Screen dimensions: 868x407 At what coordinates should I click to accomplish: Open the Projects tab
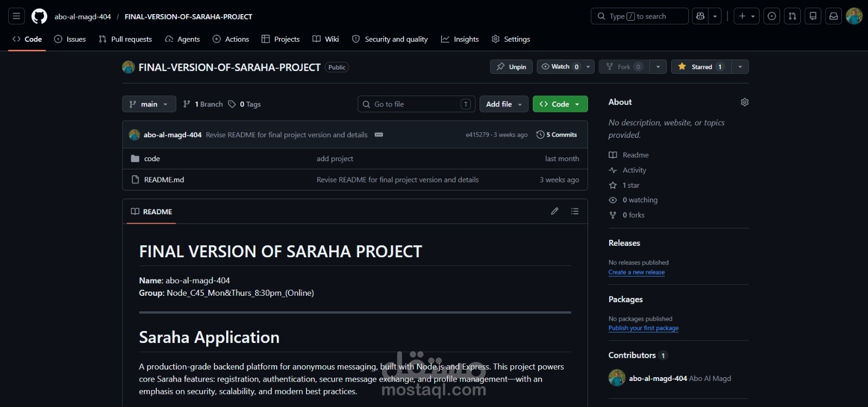(280, 39)
